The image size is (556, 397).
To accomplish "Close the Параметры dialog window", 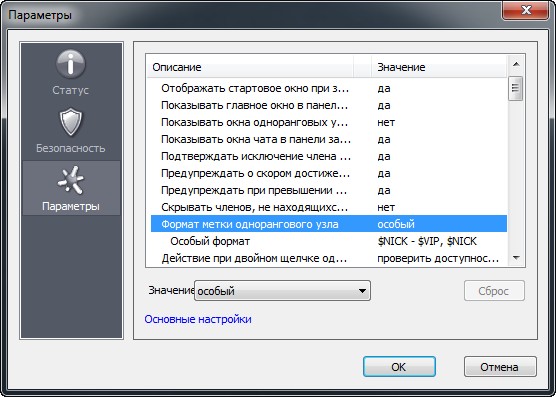I will click(x=526, y=10).
